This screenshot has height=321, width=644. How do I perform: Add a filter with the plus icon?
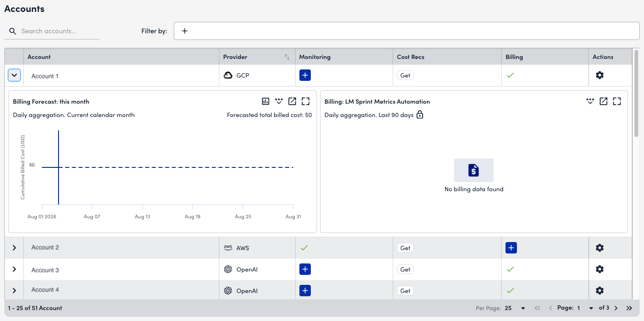[x=185, y=31]
